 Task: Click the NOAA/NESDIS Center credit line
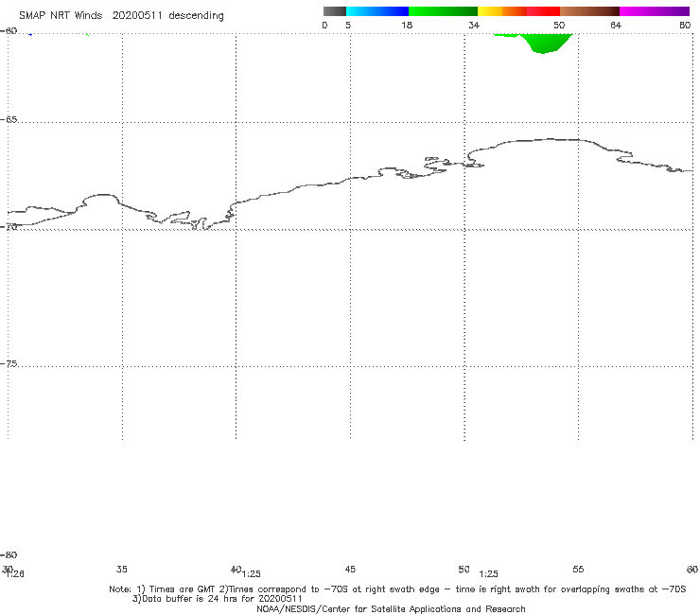(x=391, y=608)
